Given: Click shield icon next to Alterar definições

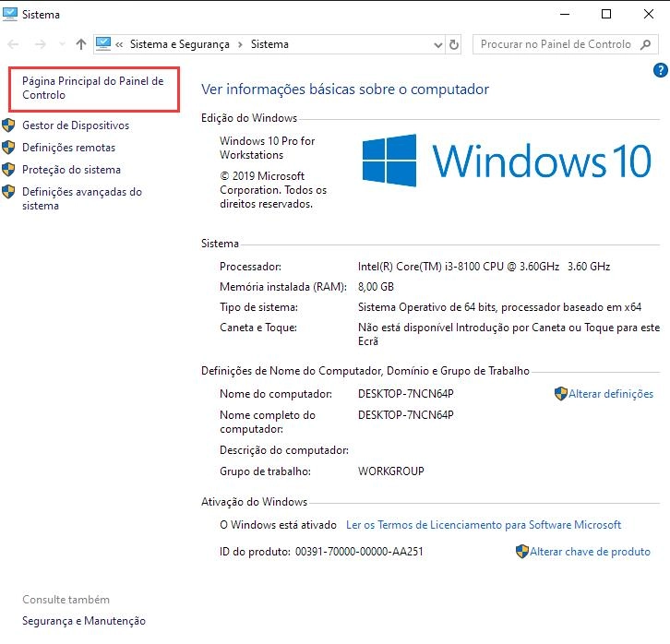Looking at the screenshot, I should pyautogui.click(x=560, y=394).
